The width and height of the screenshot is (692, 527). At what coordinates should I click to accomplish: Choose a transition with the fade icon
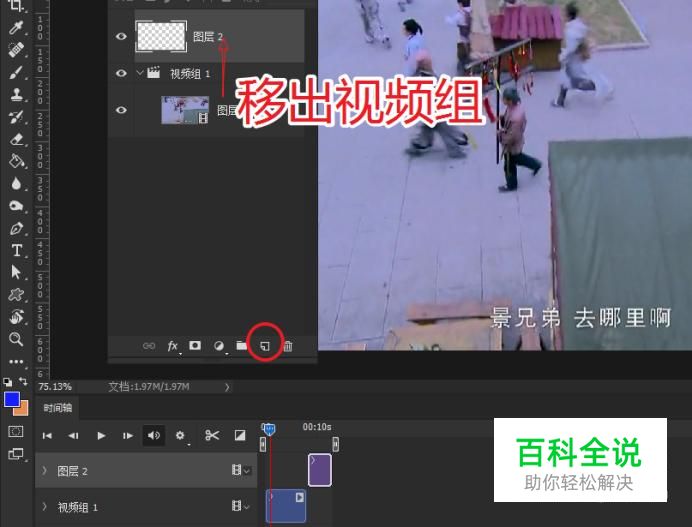pyautogui.click(x=240, y=436)
